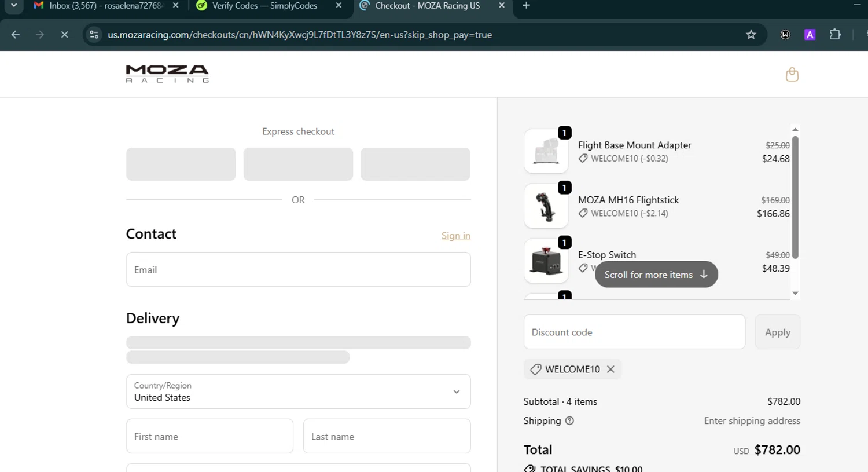This screenshot has height=472, width=868.
Task: Click the middle express checkout button
Action: coord(298,164)
